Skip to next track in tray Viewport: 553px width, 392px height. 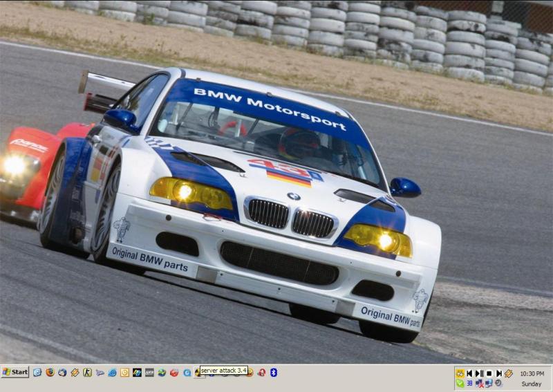pyautogui.click(x=498, y=373)
